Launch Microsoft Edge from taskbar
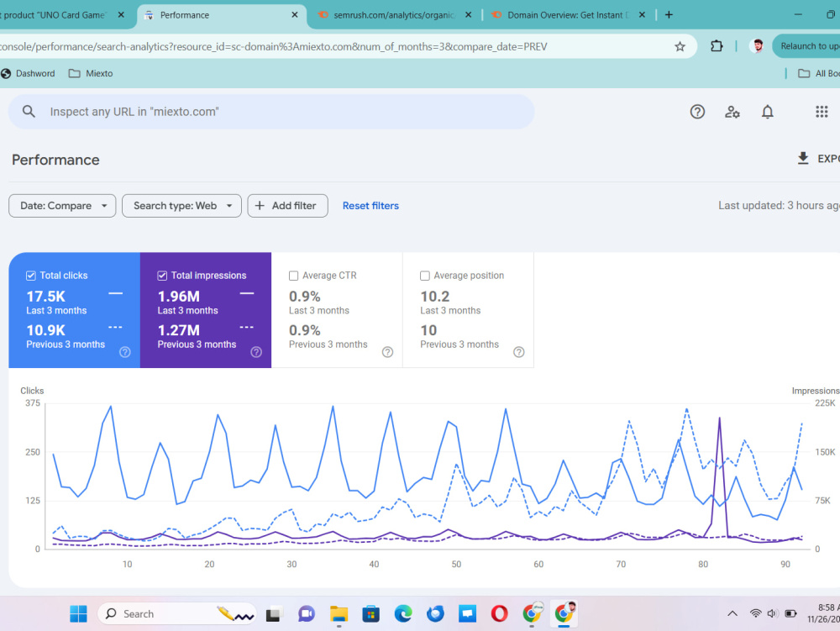Image resolution: width=840 pixels, height=631 pixels. click(x=403, y=614)
